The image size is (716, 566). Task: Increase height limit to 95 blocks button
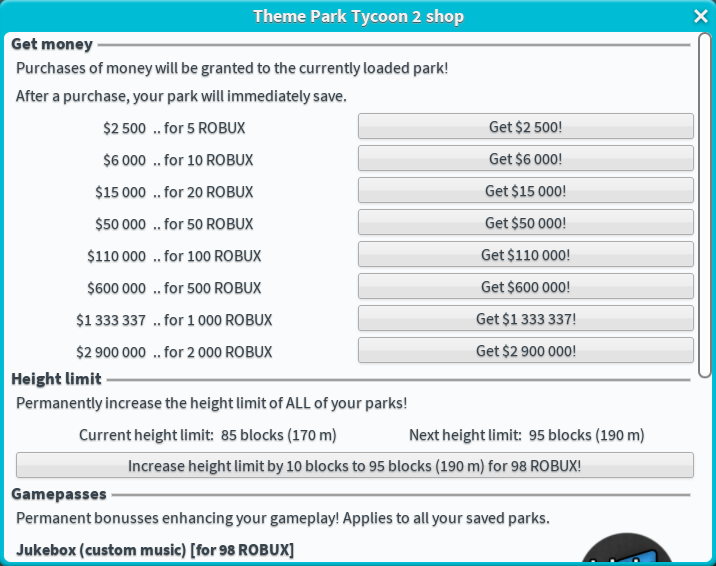coord(355,466)
